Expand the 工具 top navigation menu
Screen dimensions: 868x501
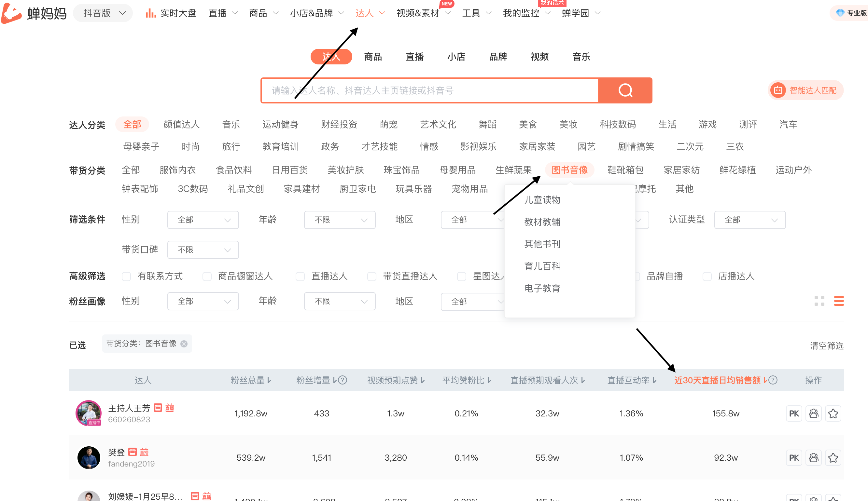pos(477,13)
